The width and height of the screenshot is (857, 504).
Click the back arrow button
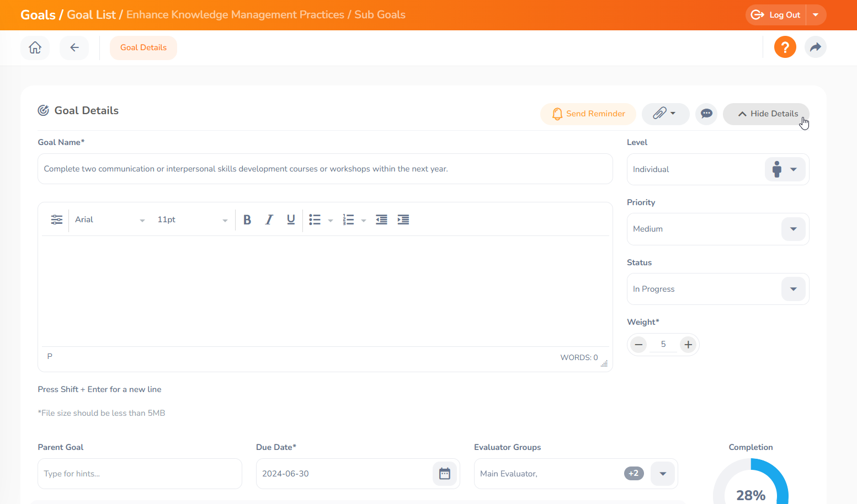(x=74, y=47)
